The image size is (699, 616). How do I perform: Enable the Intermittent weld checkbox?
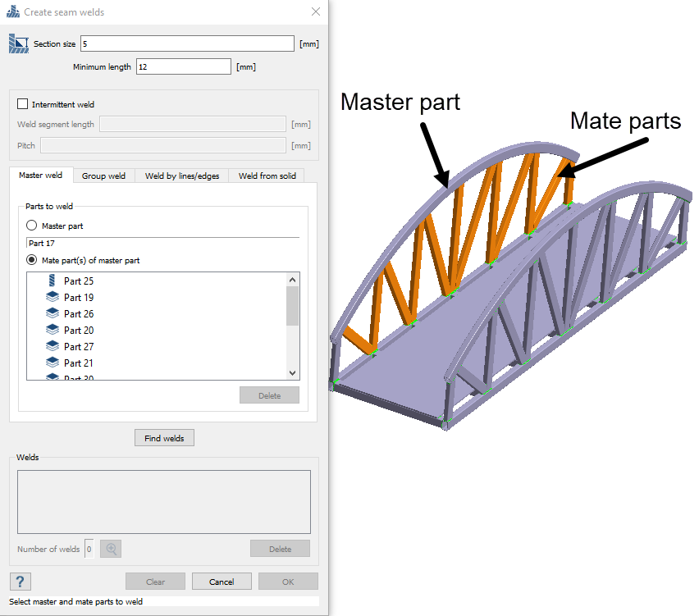tap(22, 104)
